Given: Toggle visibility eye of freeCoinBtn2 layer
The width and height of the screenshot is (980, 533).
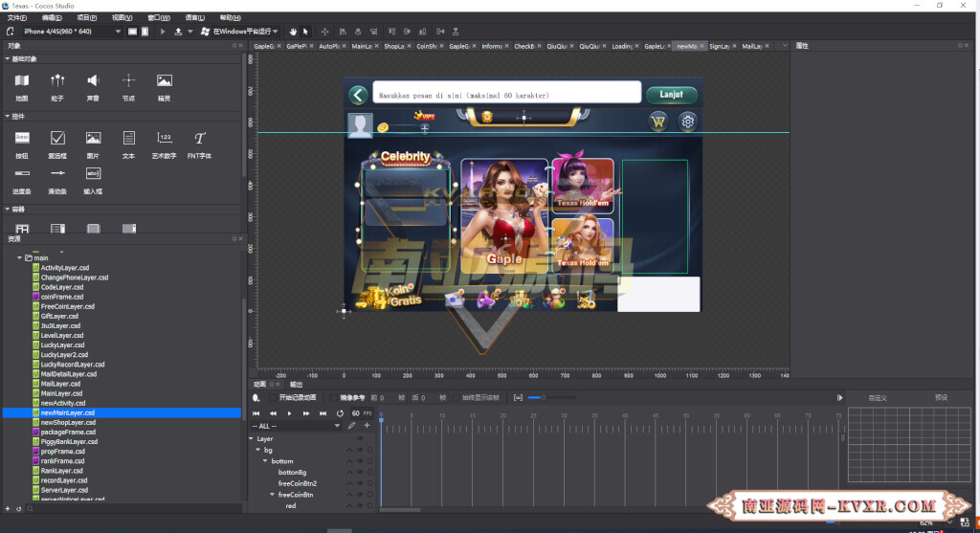Looking at the screenshot, I should pos(360,483).
